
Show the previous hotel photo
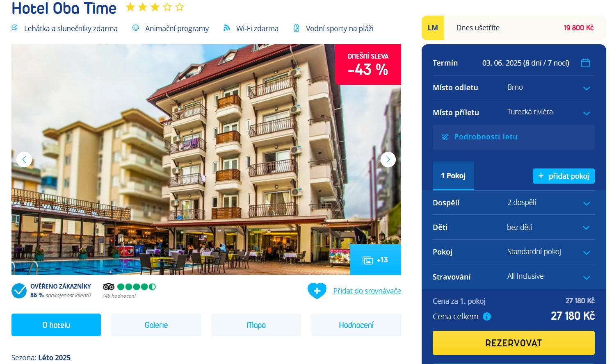[24, 159]
